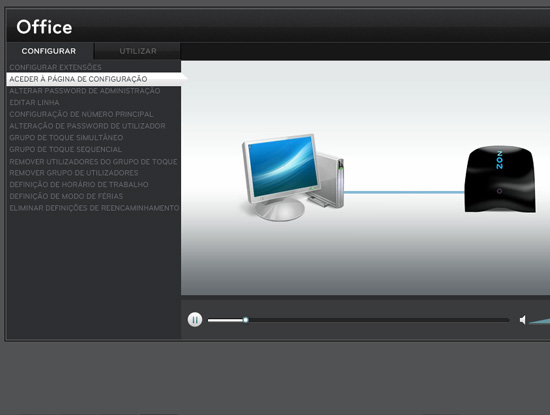Adjust the volume level ramp

[x=539, y=320]
